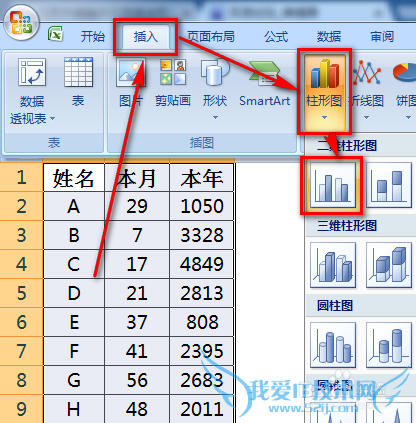This screenshot has width=416, height=423.
Task: Click the cell containing 2011
Action: click(x=202, y=409)
